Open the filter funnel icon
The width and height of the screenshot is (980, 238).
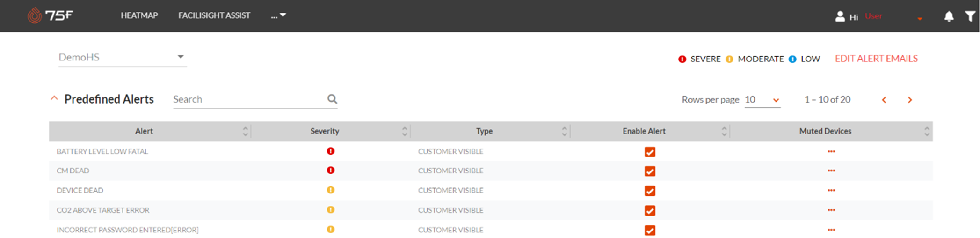click(971, 16)
